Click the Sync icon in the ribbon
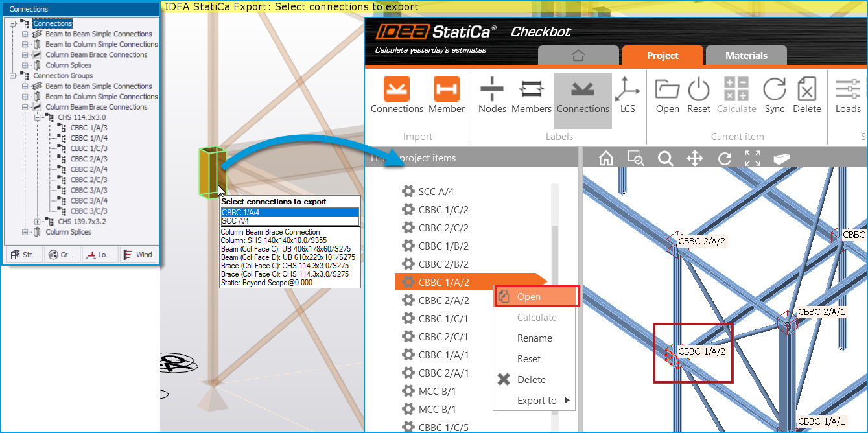Image resolution: width=868 pixels, height=433 pixels. (x=774, y=88)
